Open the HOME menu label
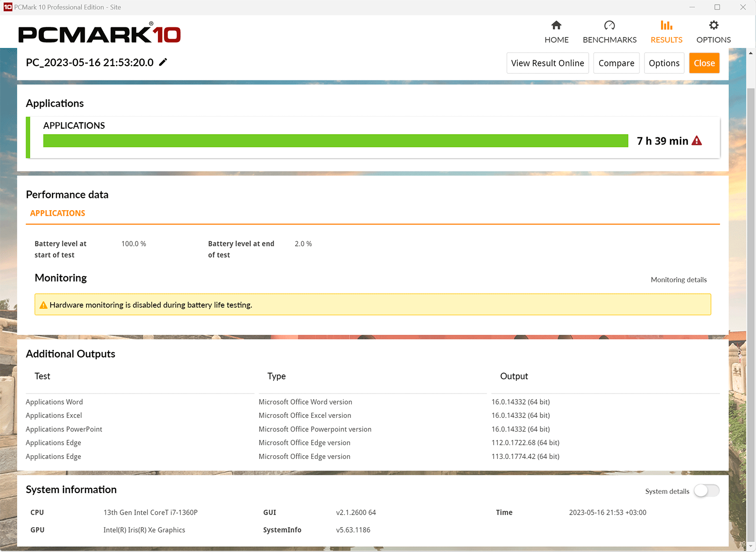The height and width of the screenshot is (552, 756). [x=557, y=40]
